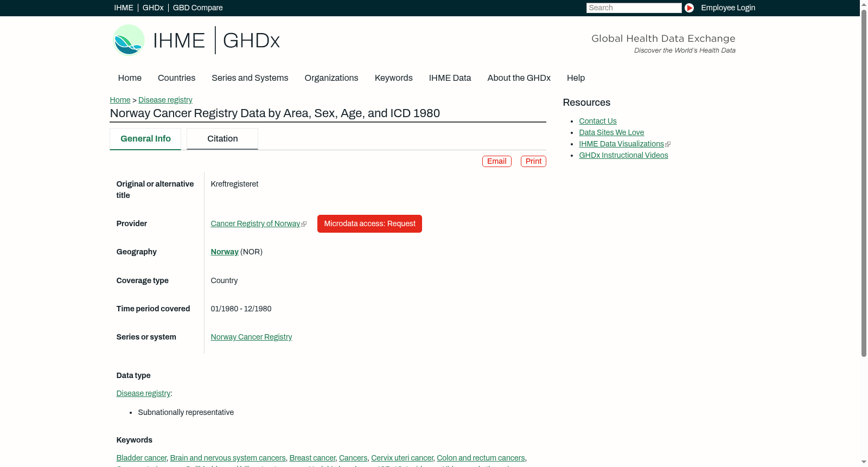Open Brain and nervous system cancers keyword
This screenshot has width=868, height=467.
[228, 458]
